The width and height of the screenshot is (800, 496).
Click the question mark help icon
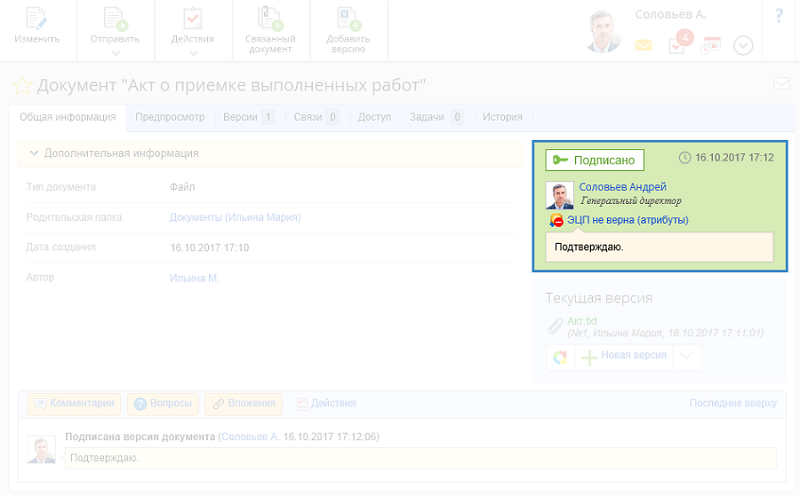[x=779, y=16]
